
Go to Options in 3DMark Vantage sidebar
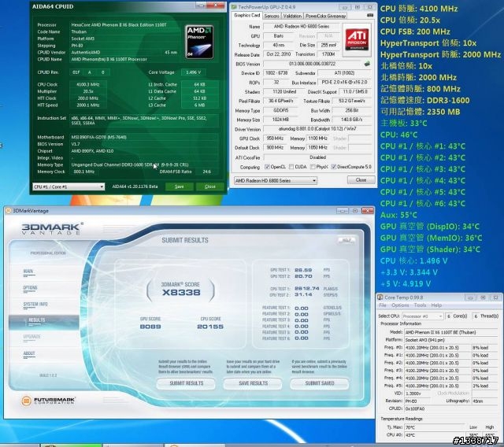30,288
